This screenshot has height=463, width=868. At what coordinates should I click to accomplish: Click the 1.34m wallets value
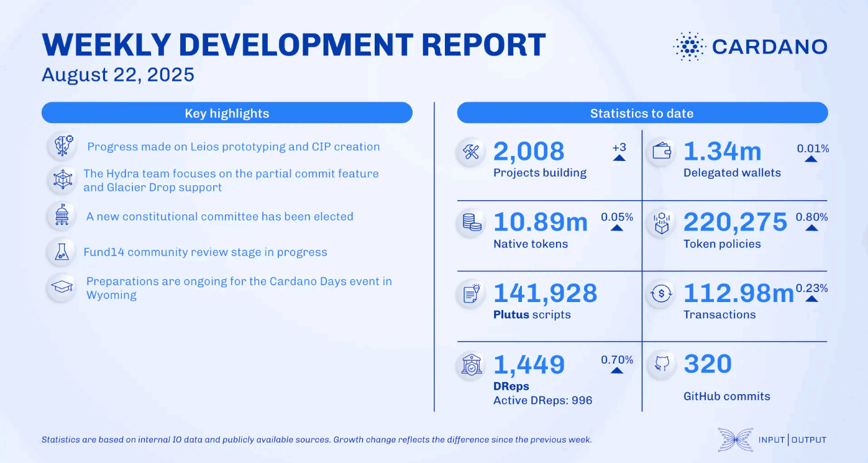pyautogui.click(x=723, y=152)
